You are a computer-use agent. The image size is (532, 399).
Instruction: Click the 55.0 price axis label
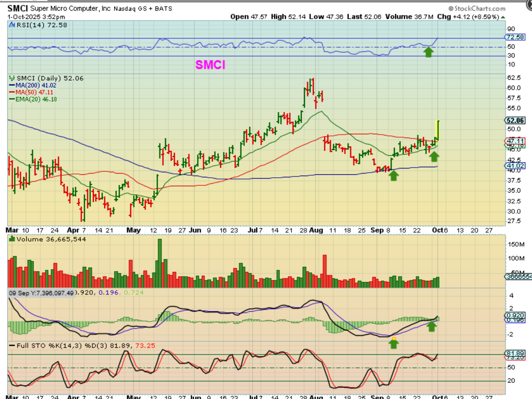513,109
